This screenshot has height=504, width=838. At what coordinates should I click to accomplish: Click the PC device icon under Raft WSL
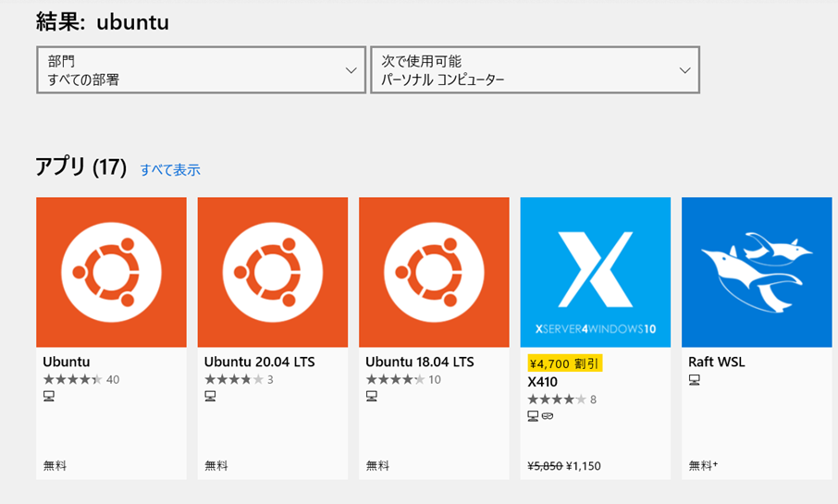tap(695, 380)
